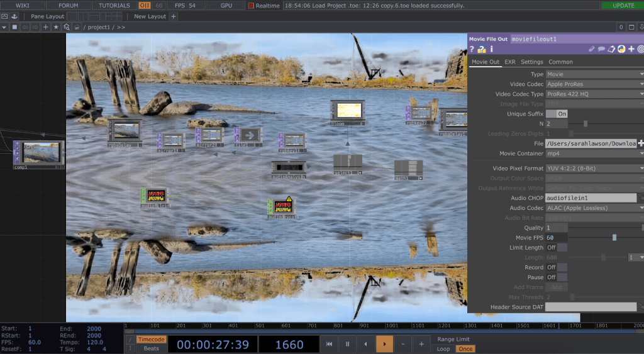Image resolution: width=644 pixels, height=354 pixels.
Task: Turn off the Unique Suffix toggle
Action: (x=556, y=114)
